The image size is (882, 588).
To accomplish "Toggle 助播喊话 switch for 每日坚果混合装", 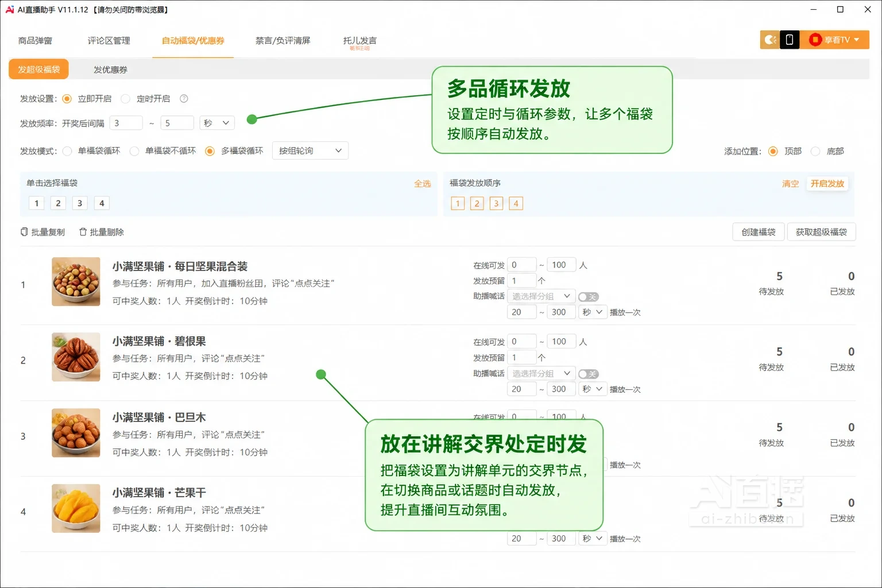I will point(588,297).
